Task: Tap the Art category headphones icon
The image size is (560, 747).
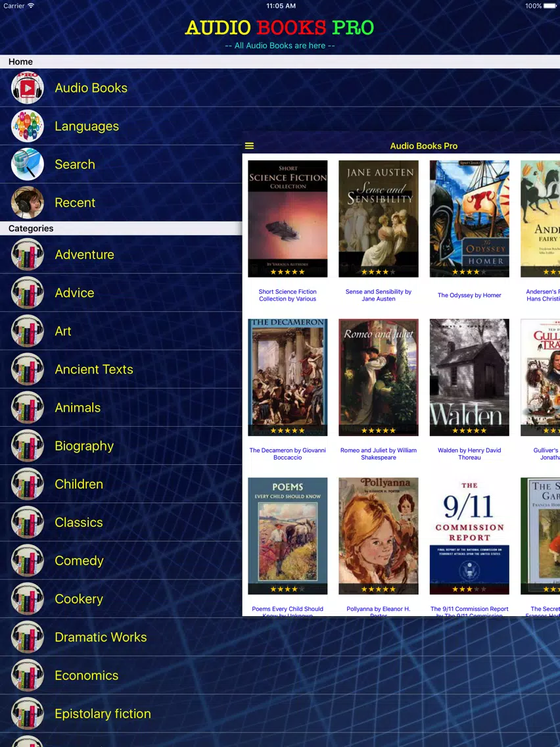Action: [28, 331]
